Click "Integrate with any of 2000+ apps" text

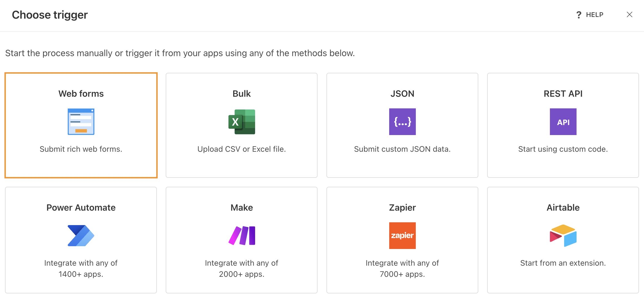click(241, 268)
